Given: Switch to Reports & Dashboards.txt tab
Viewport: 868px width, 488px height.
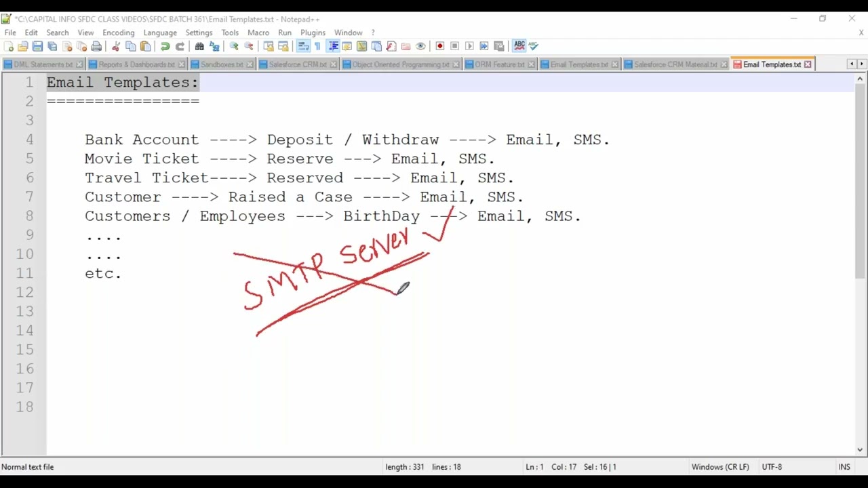Looking at the screenshot, I should click(136, 64).
